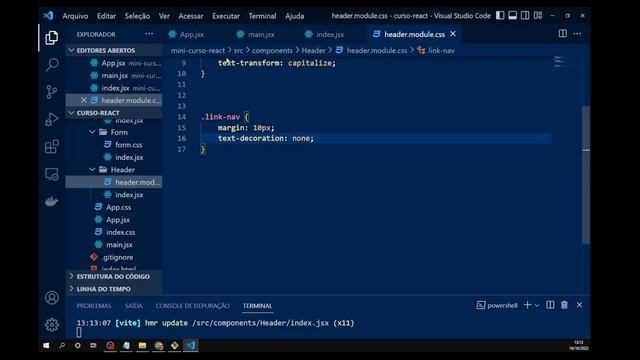Image resolution: width=640 pixels, height=360 pixels.
Task: Open the Seleção menu
Action: [x=137, y=16]
